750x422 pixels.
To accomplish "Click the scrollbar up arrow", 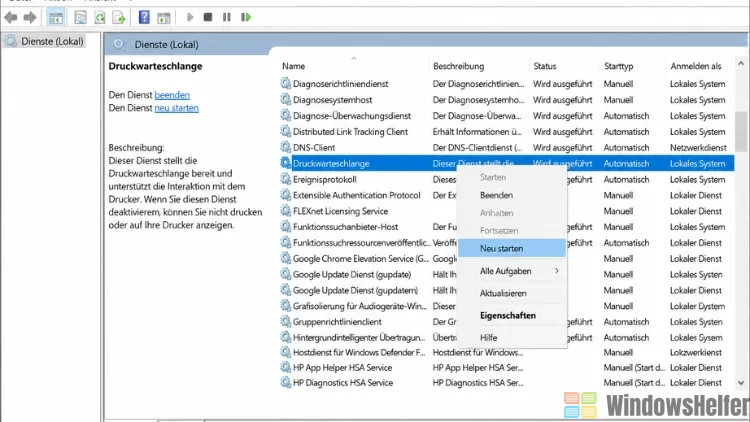I will [741, 63].
